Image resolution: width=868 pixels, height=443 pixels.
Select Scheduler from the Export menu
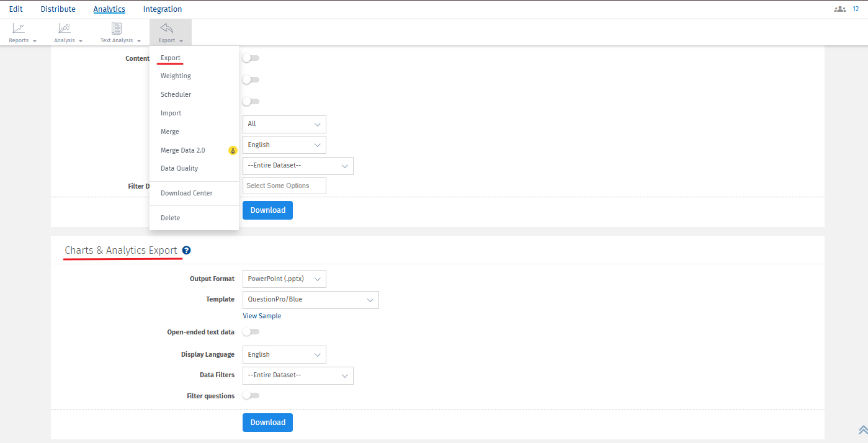(x=176, y=94)
